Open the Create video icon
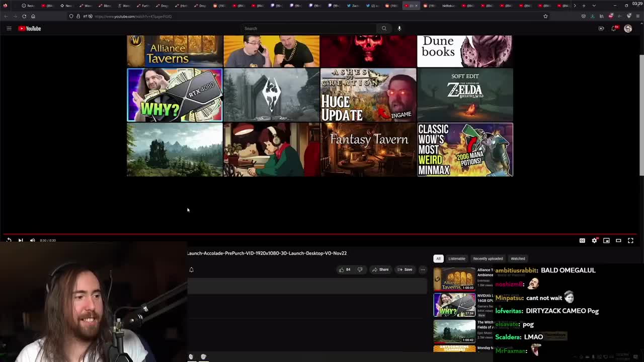Viewport: 644px width, 362px height. [601, 29]
